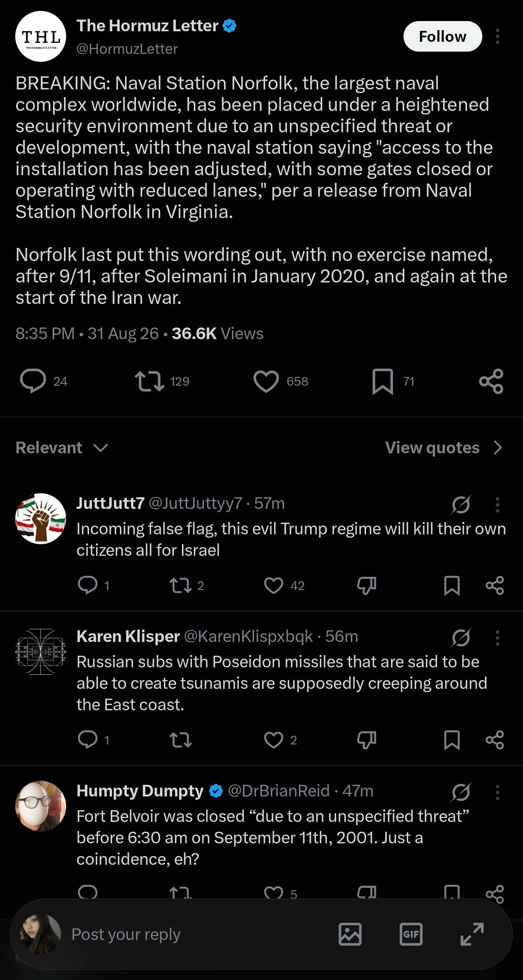The width and height of the screenshot is (523, 980).
Task: Open the Relevant sort dropdown
Action: point(62,448)
